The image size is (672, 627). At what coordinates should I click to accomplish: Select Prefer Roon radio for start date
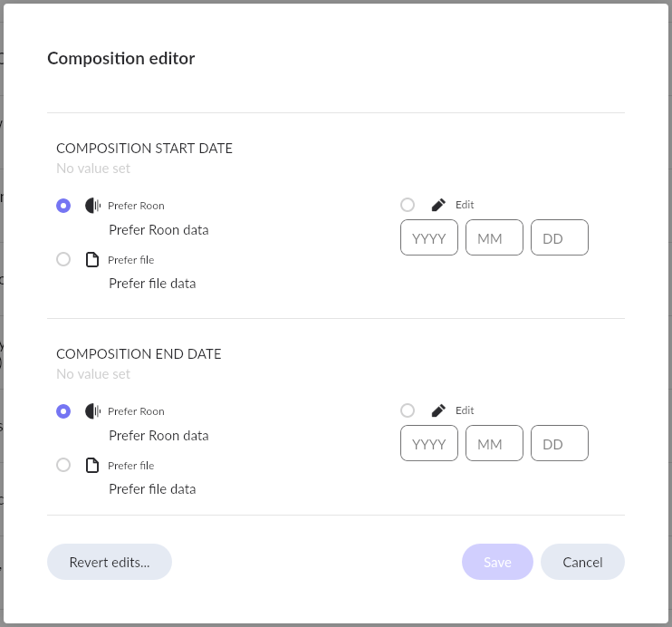pos(63,206)
